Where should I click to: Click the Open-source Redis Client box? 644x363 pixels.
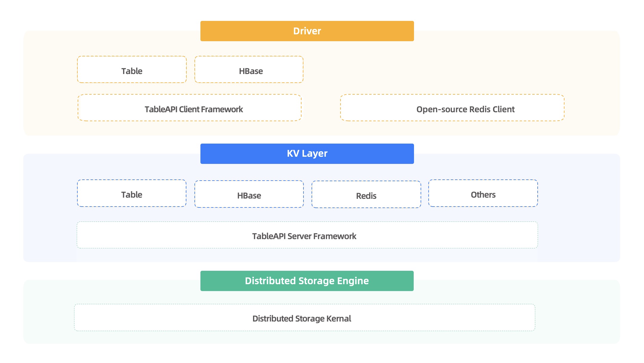click(452, 108)
